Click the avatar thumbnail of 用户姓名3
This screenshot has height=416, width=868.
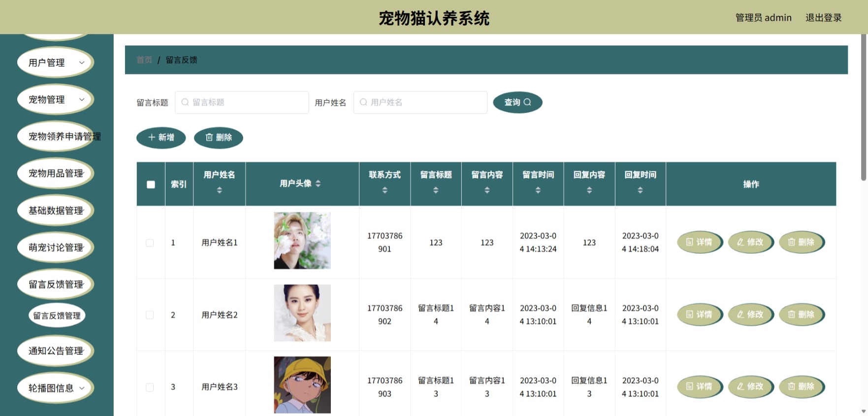tap(302, 385)
